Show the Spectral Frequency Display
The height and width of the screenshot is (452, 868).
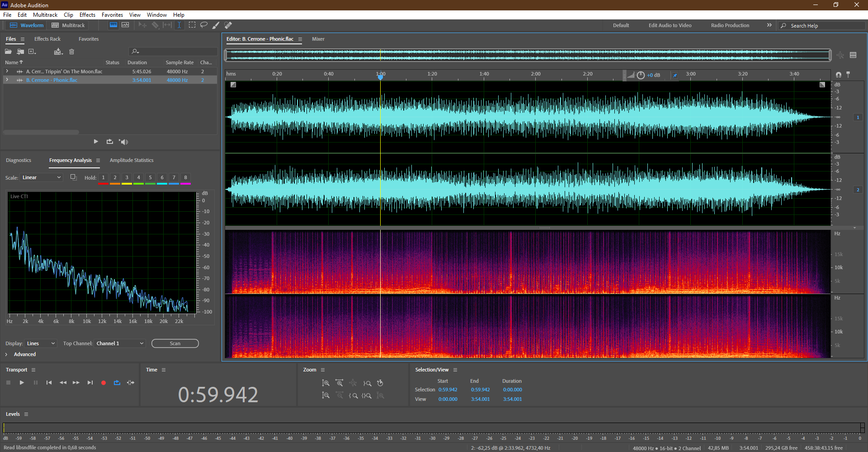click(x=113, y=25)
